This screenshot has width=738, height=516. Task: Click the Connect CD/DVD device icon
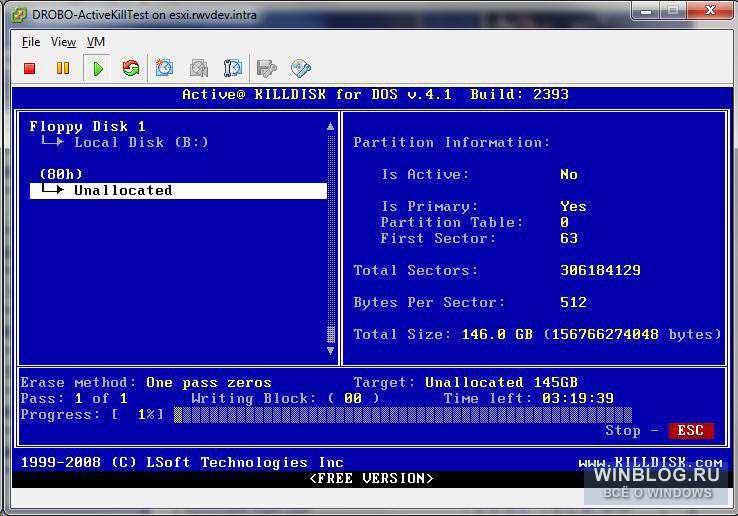(301, 68)
